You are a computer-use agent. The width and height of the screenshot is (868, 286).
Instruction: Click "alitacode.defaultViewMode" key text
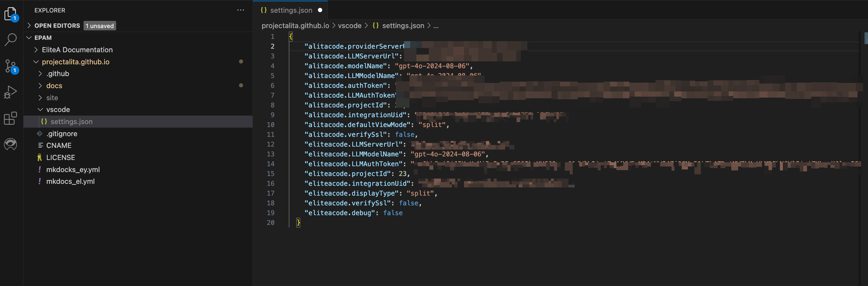click(357, 125)
